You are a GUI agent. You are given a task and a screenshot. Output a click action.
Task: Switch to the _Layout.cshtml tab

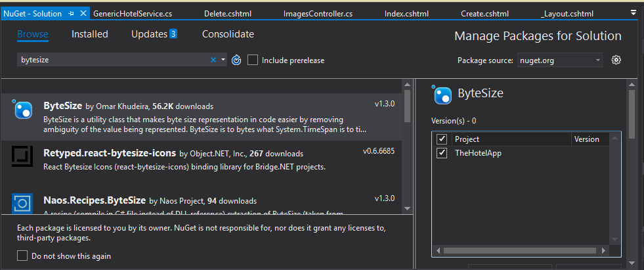click(567, 14)
